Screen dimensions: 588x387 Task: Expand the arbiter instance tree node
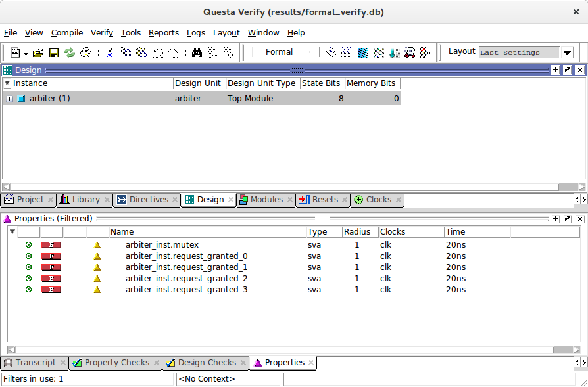[10, 99]
